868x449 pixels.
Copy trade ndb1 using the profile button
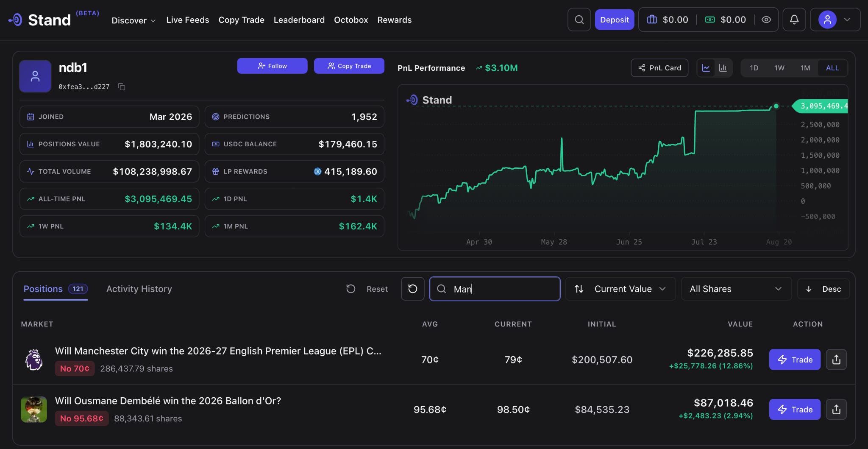coord(349,66)
